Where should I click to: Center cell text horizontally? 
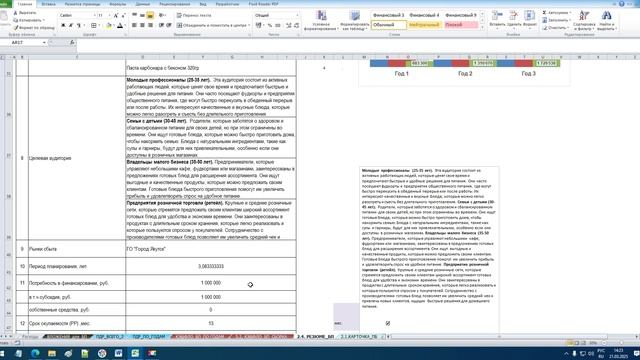click(142, 25)
